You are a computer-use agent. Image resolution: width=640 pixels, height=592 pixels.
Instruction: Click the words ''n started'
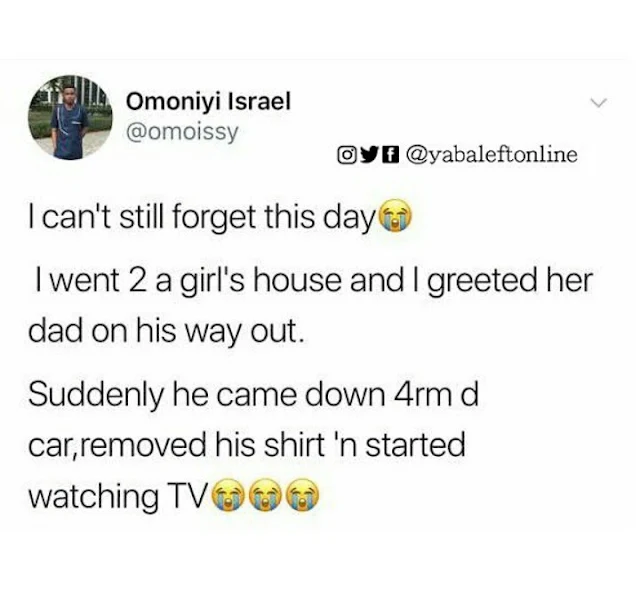point(400,445)
